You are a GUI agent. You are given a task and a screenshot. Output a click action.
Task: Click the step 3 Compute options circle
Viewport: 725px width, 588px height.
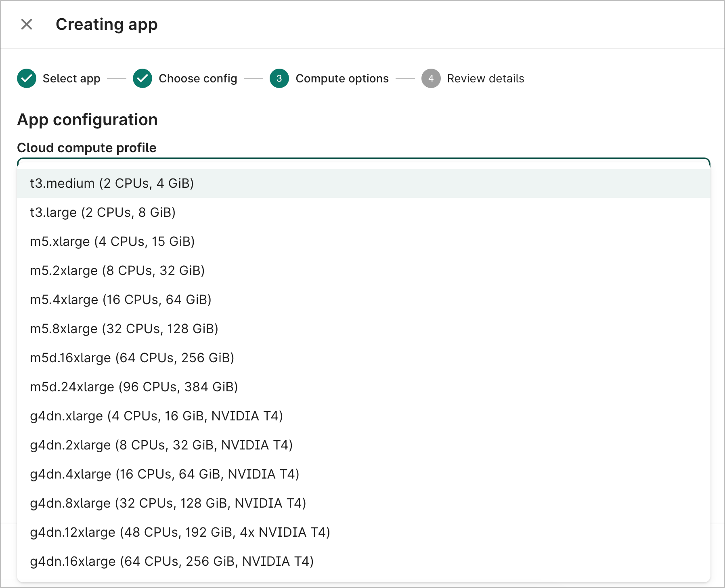pyautogui.click(x=279, y=78)
